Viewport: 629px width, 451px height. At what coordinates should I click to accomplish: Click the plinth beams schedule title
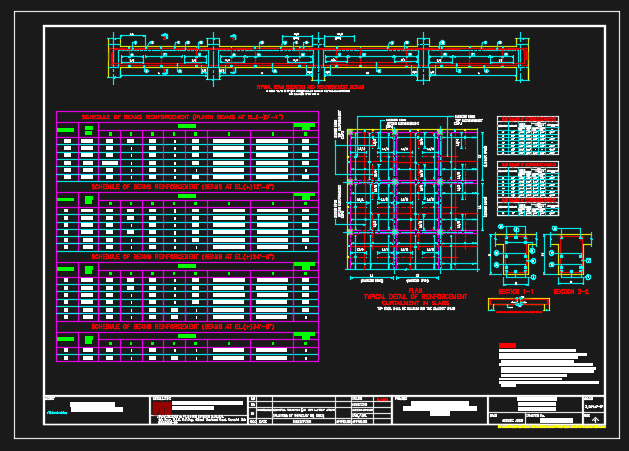(x=187, y=117)
